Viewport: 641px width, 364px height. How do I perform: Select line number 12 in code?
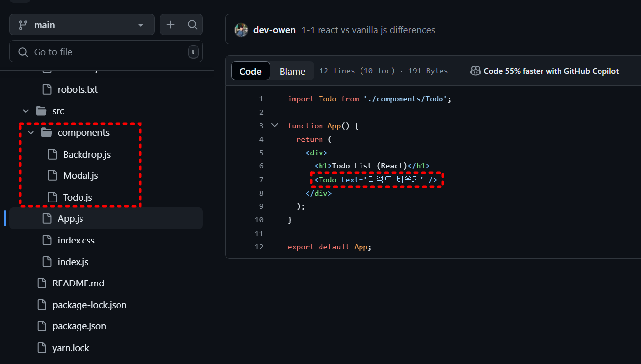(x=259, y=246)
